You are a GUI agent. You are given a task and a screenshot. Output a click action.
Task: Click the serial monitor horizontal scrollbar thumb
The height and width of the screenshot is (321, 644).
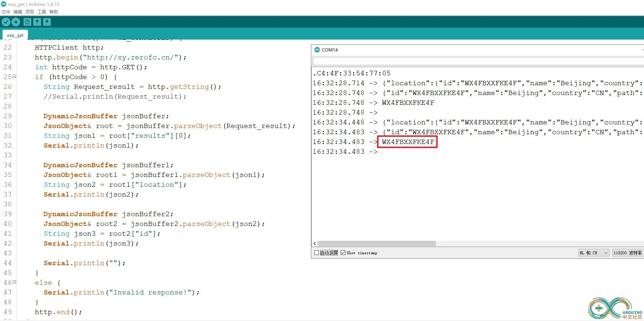(x=377, y=243)
